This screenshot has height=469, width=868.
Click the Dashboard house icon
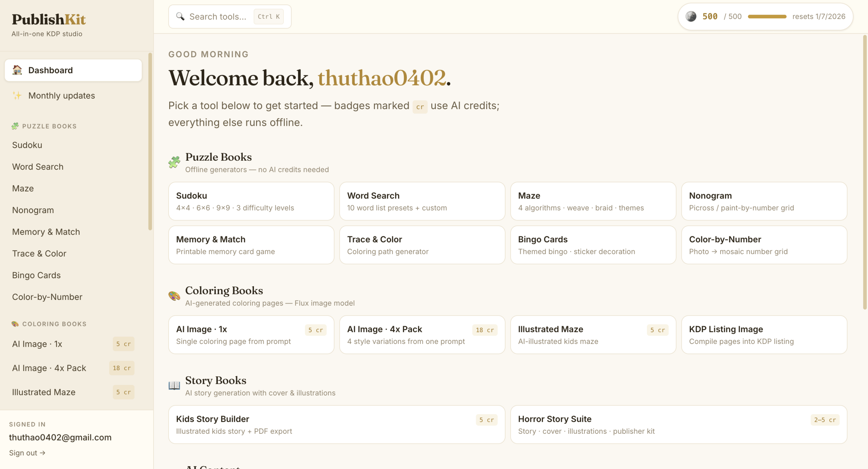(x=17, y=70)
